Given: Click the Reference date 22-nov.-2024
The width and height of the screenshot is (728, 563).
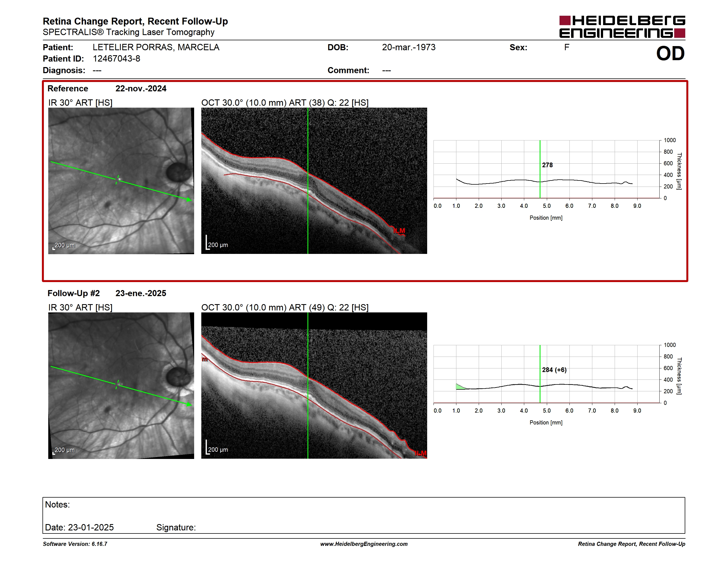Looking at the screenshot, I should tap(141, 88).
